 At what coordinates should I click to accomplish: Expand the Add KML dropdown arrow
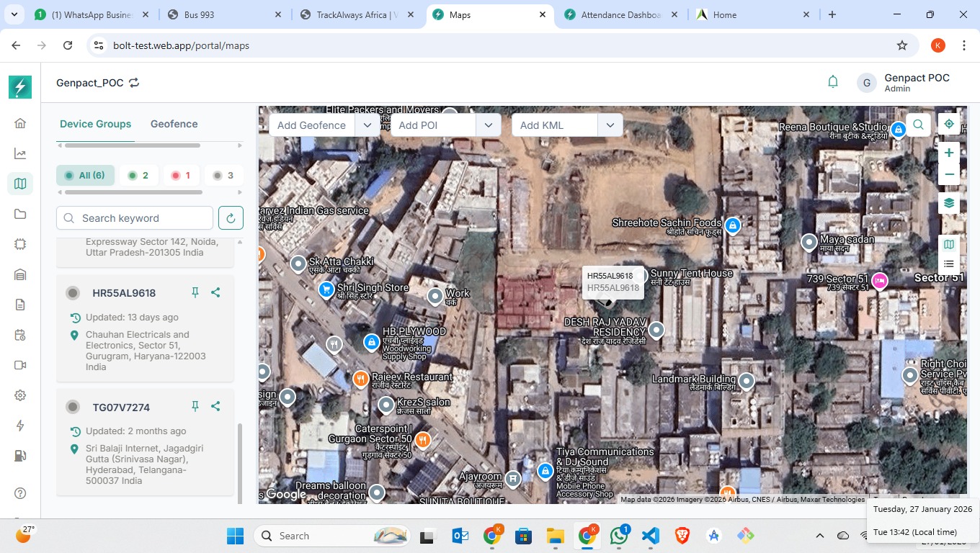point(610,125)
